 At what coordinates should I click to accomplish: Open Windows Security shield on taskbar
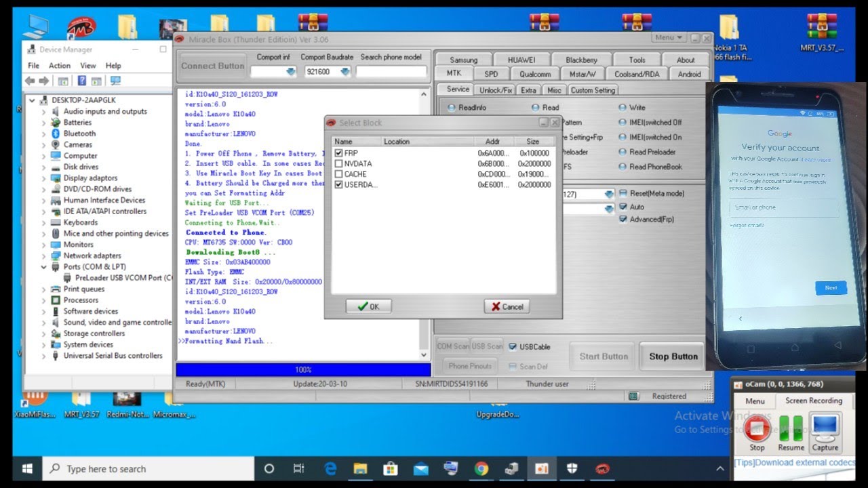(572, 468)
